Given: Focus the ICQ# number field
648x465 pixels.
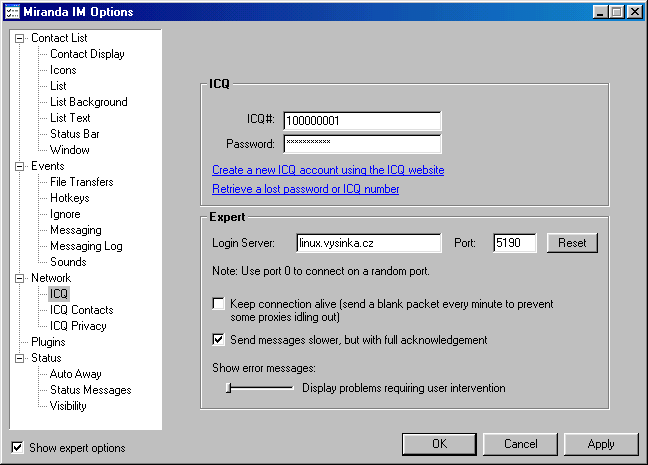Looking at the screenshot, I should (362, 121).
